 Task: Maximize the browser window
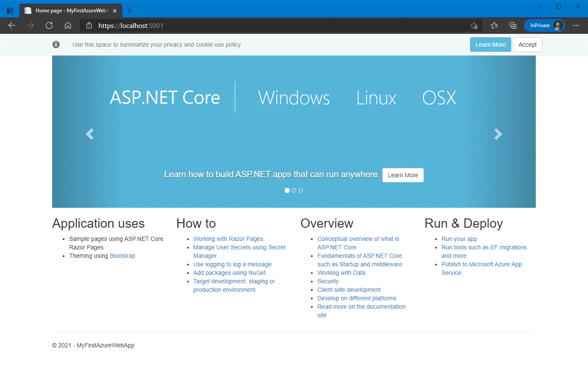tap(559, 6)
